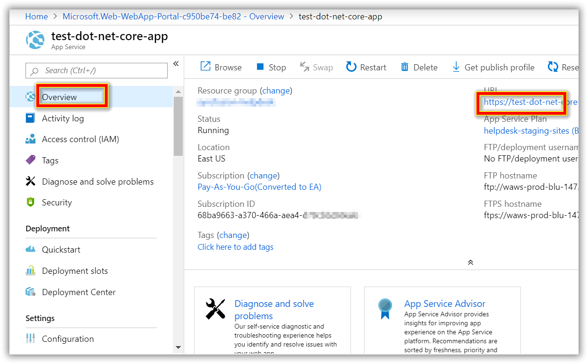Click the App Service globe icon by title
The image size is (588, 364).
tap(35, 40)
